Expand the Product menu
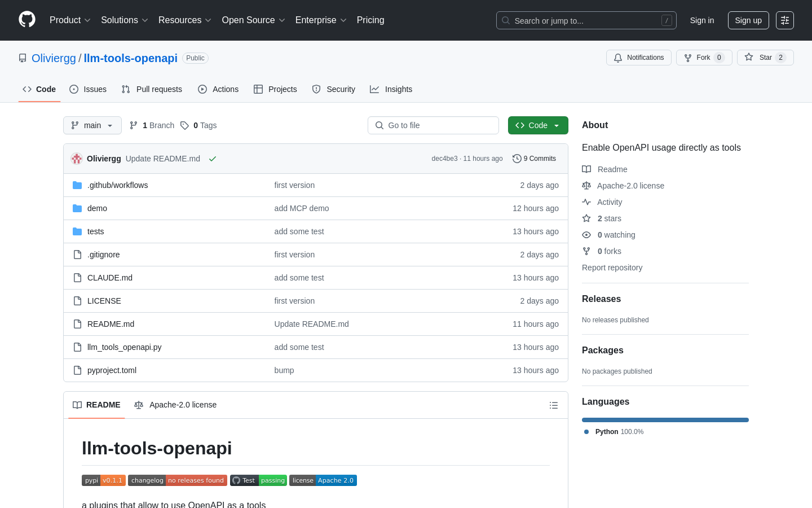The height and width of the screenshot is (508, 812). pyautogui.click(x=70, y=20)
